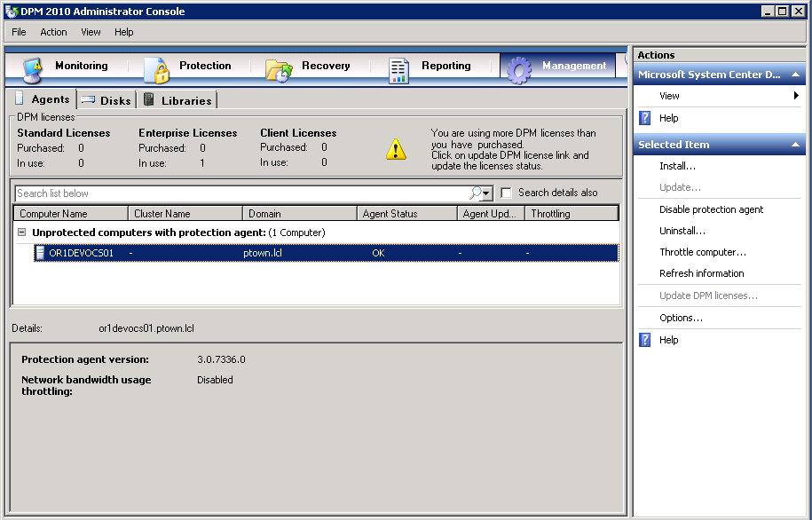Screen dimensions: 812x520
Task: Collapse Selected Item section
Action: pyautogui.click(x=795, y=145)
